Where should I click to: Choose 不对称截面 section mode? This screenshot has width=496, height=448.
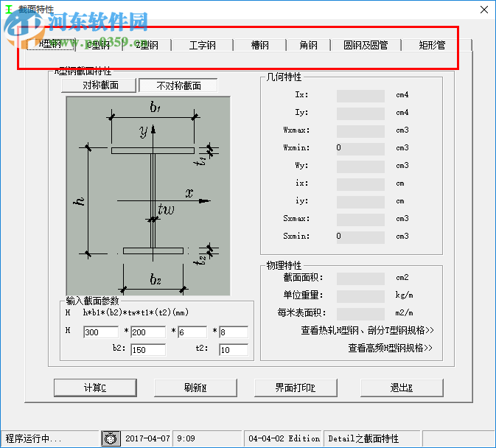[x=178, y=85]
